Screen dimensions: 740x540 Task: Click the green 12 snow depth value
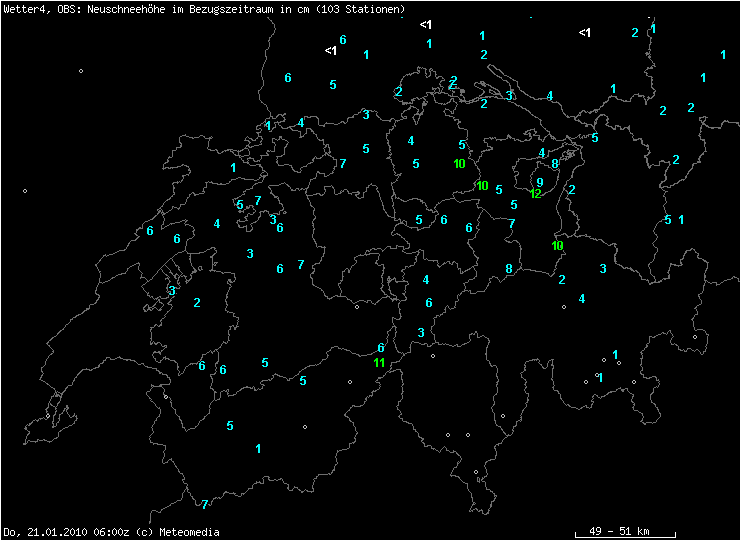coord(535,194)
